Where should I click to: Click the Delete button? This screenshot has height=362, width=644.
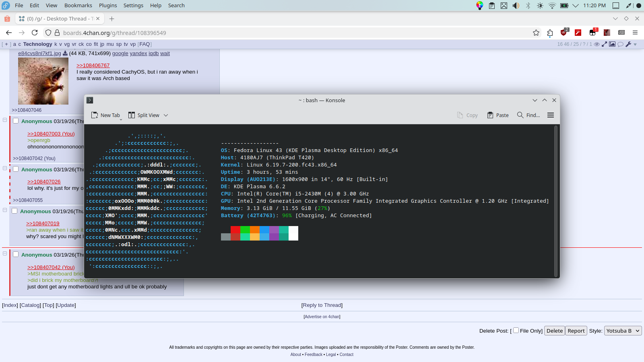coord(555,331)
